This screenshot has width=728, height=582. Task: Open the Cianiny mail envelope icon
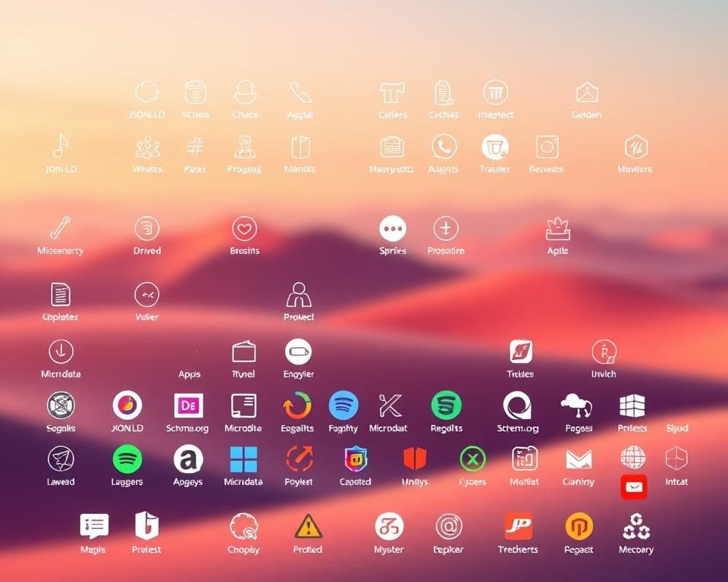click(x=579, y=459)
